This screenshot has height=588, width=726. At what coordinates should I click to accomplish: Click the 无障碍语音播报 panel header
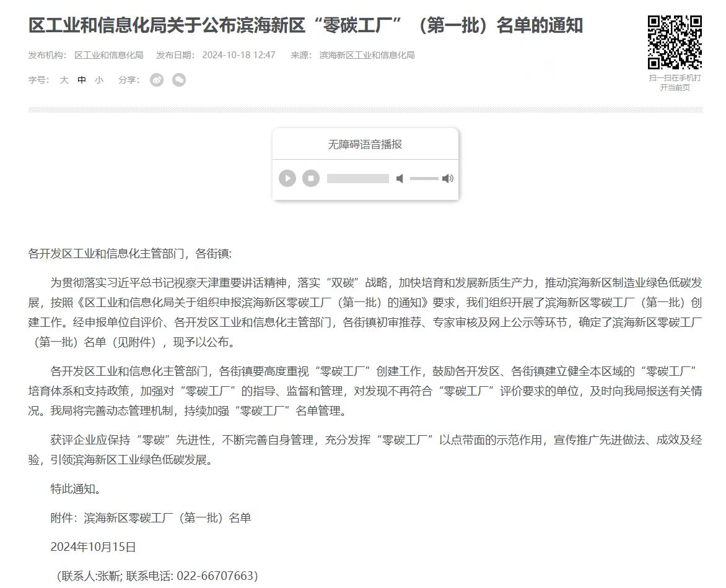(x=365, y=144)
